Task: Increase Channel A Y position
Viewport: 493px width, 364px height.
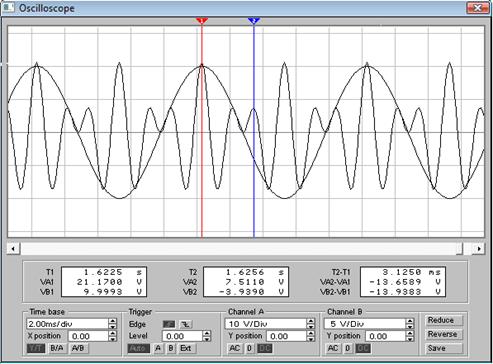Action: (311, 333)
